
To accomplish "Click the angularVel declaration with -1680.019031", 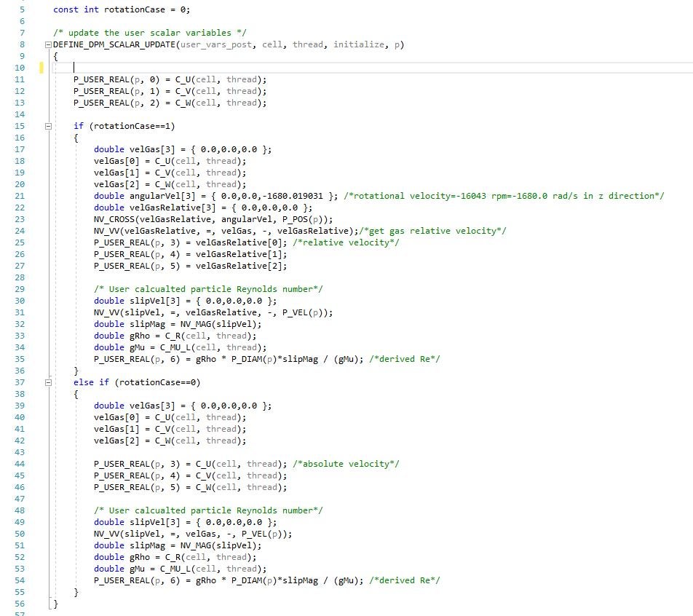I will (215, 196).
